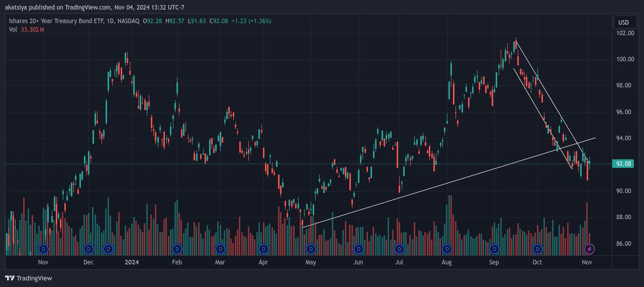This screenshot has height=287, width=644.
Task: Click the high value H92.57
Action: [x=174, y=21]
